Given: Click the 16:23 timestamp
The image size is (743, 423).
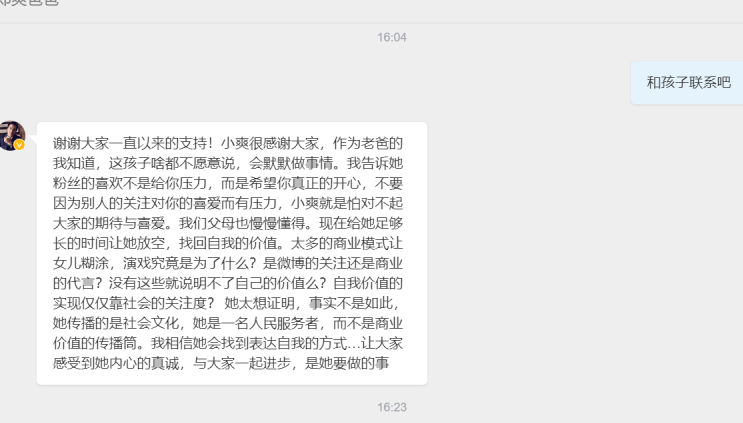Looking at the screenshot, I should 392,407.
